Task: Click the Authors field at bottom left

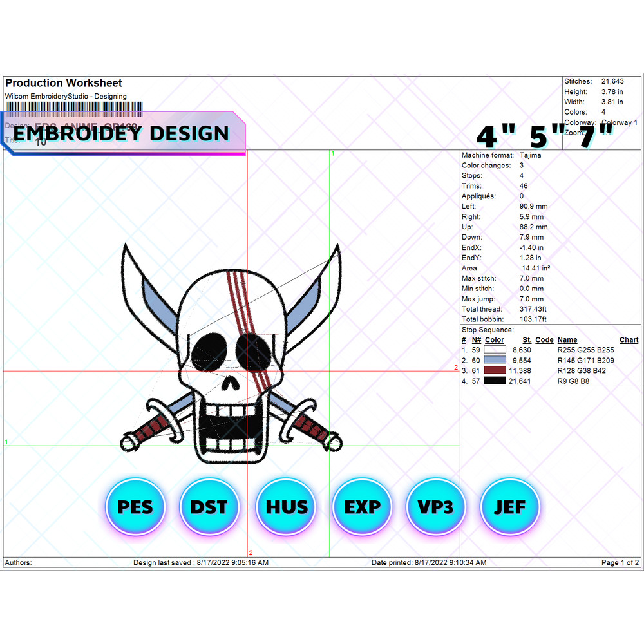Action: tap(17, 562)
